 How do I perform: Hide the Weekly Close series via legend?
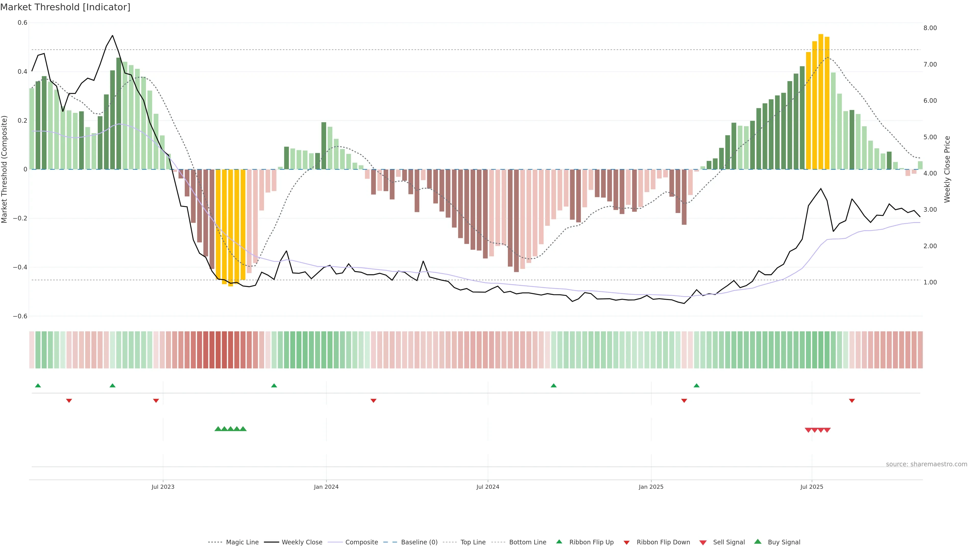coord(302,542)
